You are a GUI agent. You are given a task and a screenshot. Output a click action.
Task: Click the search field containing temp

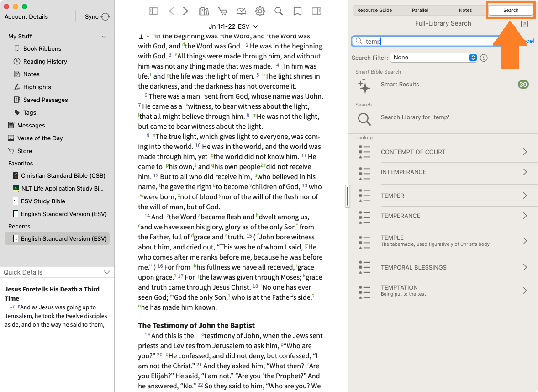(426, 41)
